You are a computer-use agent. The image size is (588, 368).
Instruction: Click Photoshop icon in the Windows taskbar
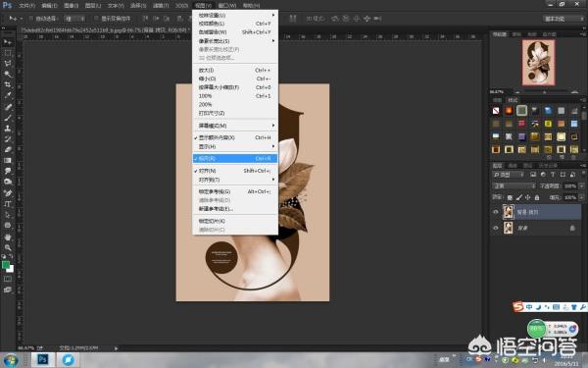(42, 360)
